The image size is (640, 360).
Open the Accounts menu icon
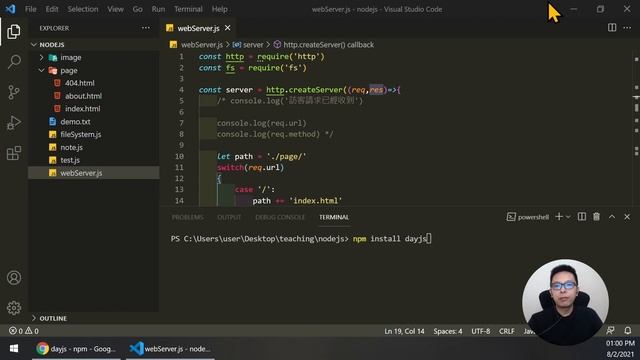click(13, 278)
